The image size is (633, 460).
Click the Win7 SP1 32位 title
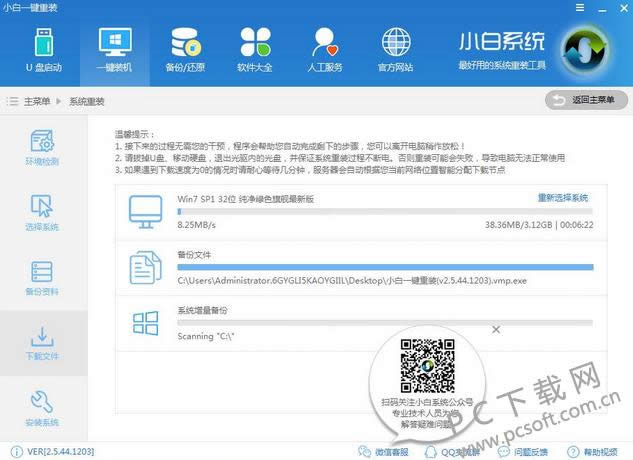(x=245, y=199)
